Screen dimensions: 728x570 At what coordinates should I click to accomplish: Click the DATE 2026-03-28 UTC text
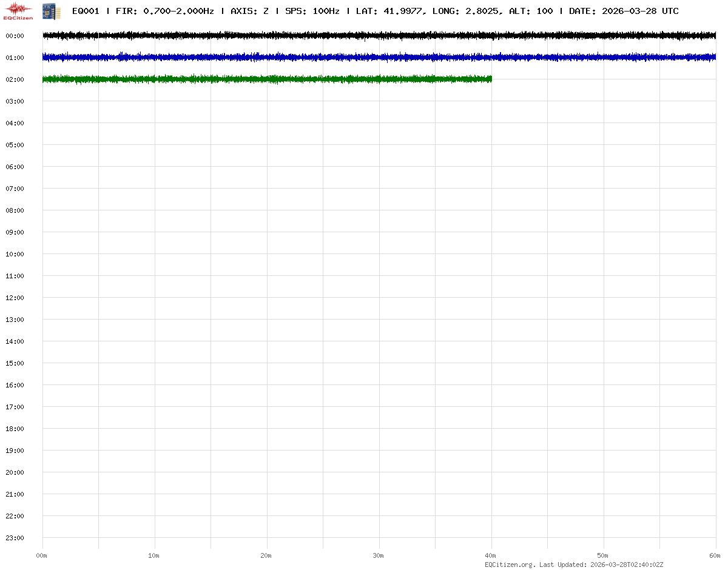click(x=624, y=11)
